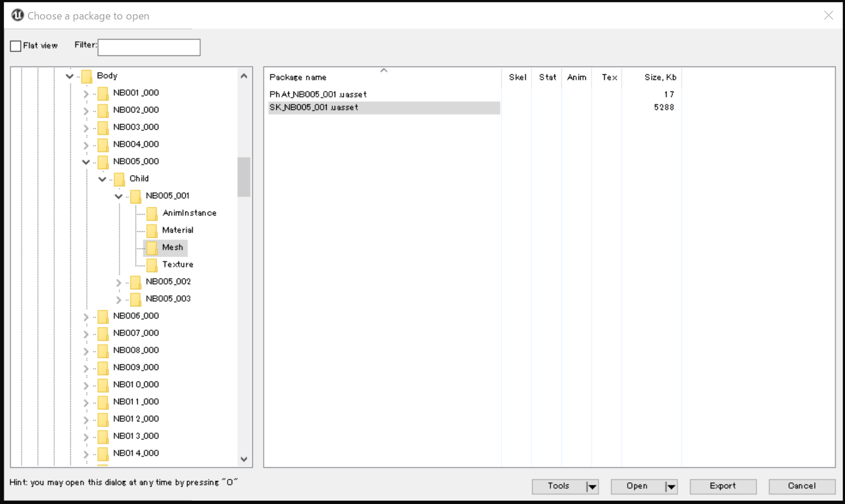
Task: Select the NB009_000 tree label
Action: (136, 367)
